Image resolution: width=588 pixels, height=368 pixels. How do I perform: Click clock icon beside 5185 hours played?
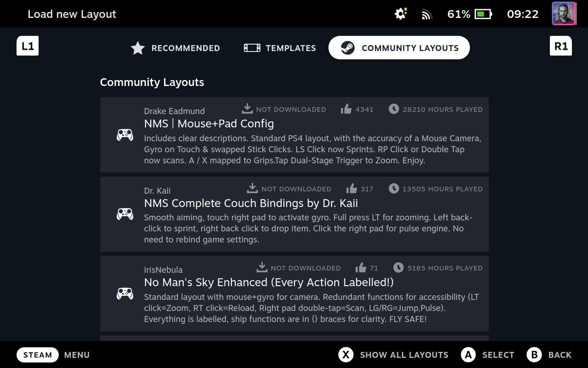[x=398, y=268]
